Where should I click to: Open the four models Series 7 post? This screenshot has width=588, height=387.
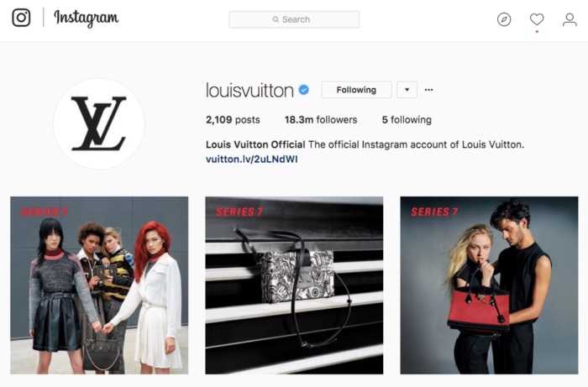pyautogui.click(x=99, y=285)
